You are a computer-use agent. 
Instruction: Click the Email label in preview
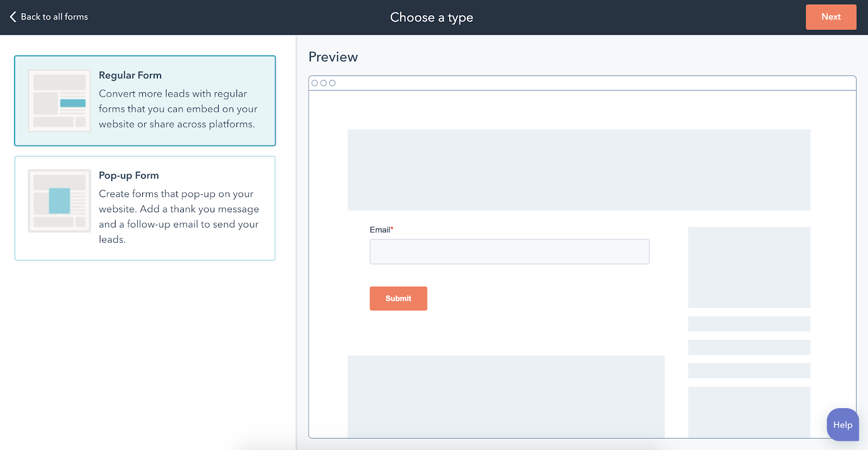click(381, 230)
